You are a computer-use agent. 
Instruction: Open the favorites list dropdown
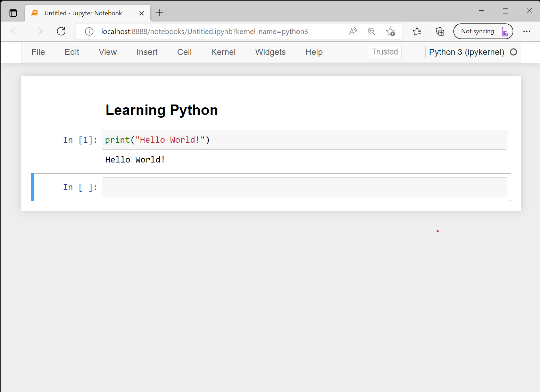tap(417, 31)
